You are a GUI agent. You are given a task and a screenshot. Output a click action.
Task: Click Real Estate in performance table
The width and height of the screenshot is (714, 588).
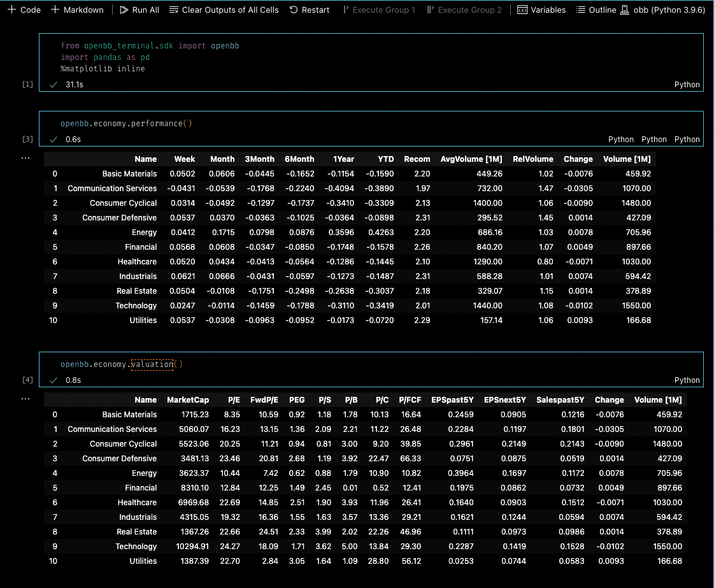tap(136, 290)
